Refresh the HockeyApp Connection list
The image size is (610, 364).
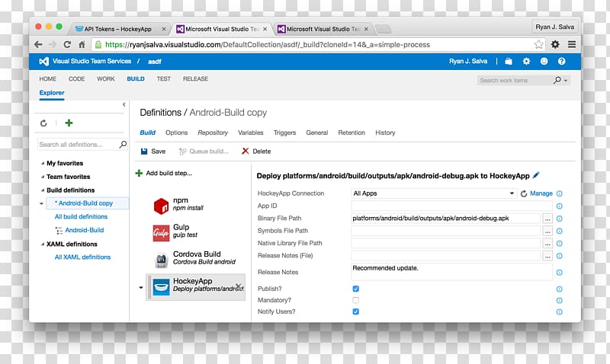pyautogui.click(x=524, y=193)
